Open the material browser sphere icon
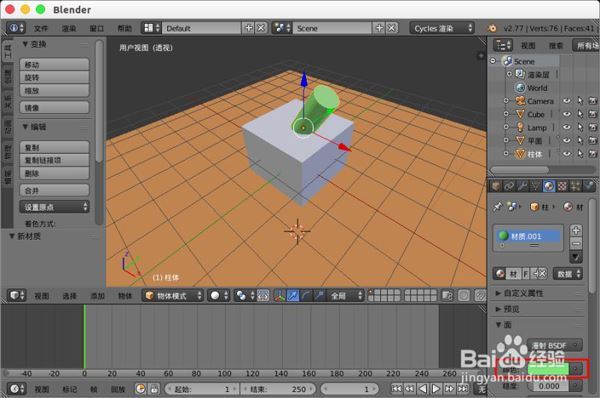Viewport: 600px width, 398px height. pyautogui.click(x=500, y=274)
